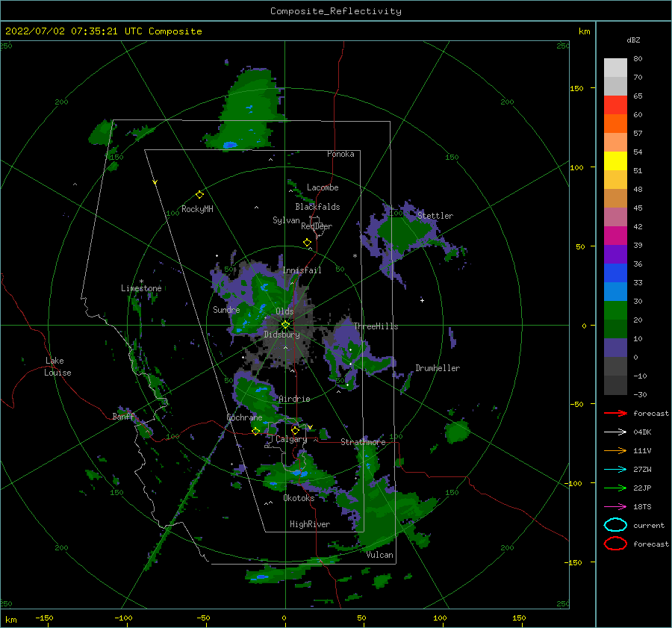Click the green echo blob west of Stettler
This screenshot has height=628, width=672.
pyautogui.click(x=402, y=234)
